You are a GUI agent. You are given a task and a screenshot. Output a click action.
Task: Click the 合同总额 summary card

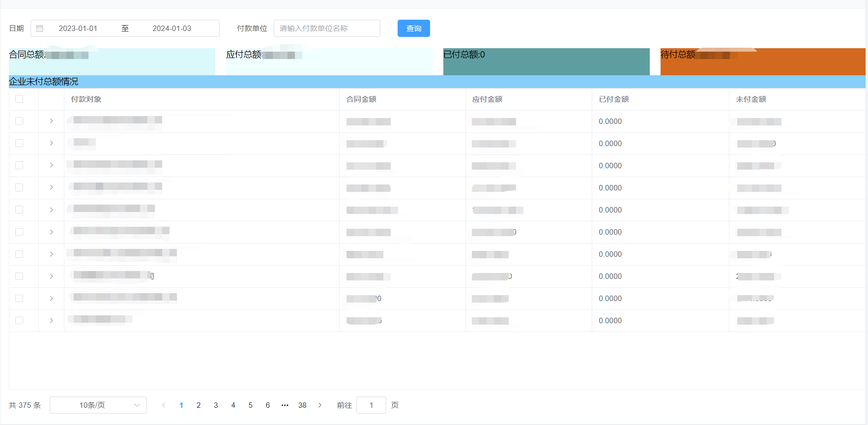pyautogui.click(x=112, y=61)
